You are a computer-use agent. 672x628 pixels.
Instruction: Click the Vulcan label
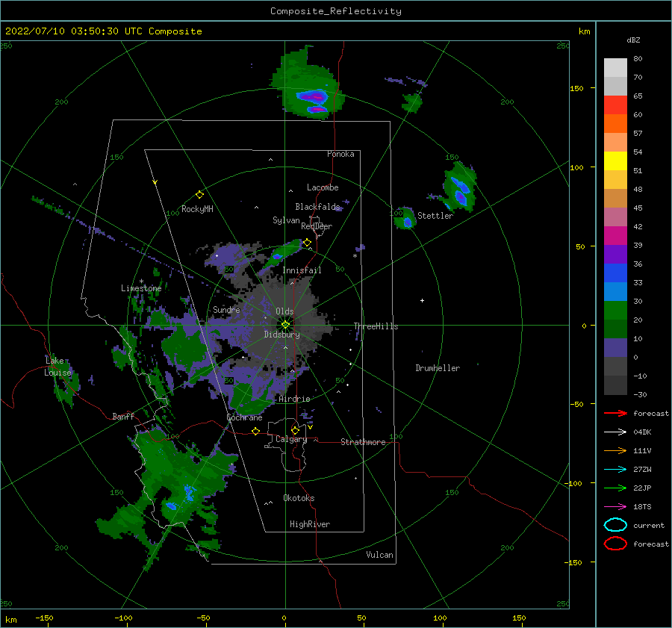click(379, 555)
